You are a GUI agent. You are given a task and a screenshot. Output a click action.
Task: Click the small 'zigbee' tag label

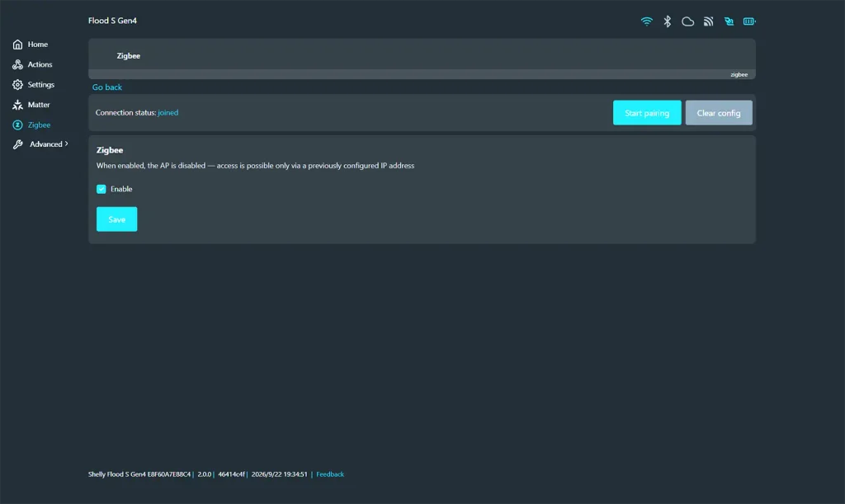(739, 75)
